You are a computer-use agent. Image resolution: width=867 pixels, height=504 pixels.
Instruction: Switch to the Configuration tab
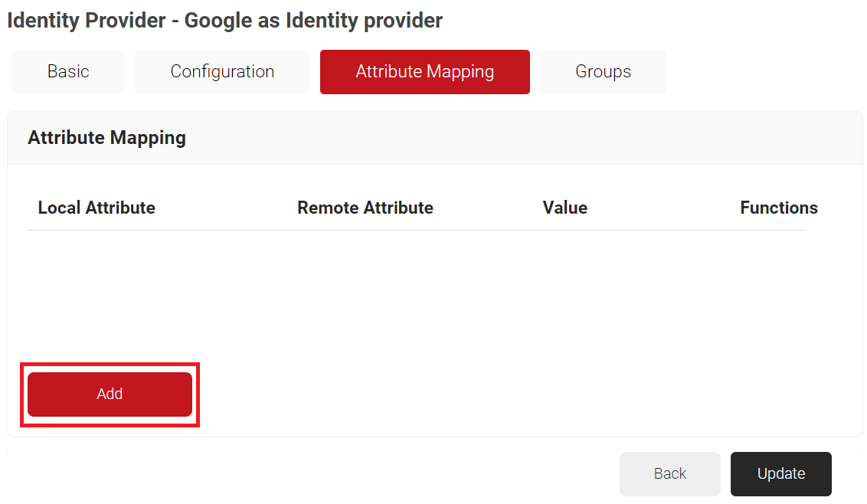point(222,72)
